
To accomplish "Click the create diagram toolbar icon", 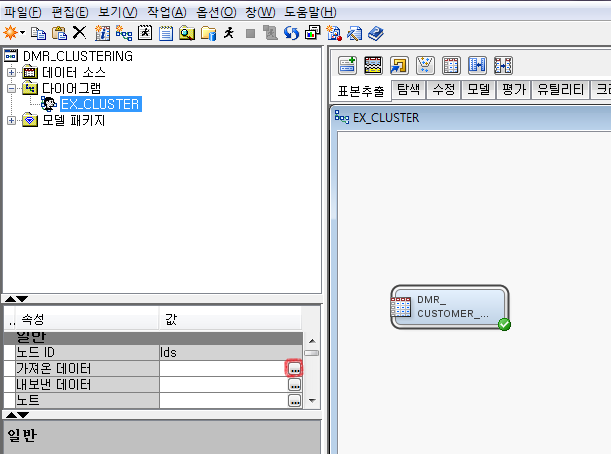I will coord(124,33).
